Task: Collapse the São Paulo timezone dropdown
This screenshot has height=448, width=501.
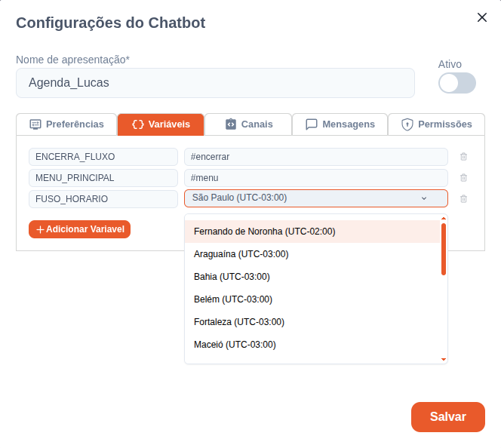Action: (x=424, y=198)
